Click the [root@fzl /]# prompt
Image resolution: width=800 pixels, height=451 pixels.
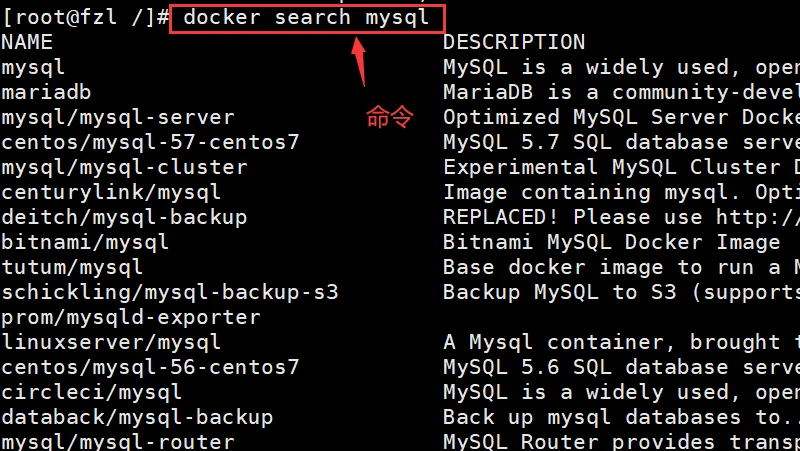pos(85,18)
